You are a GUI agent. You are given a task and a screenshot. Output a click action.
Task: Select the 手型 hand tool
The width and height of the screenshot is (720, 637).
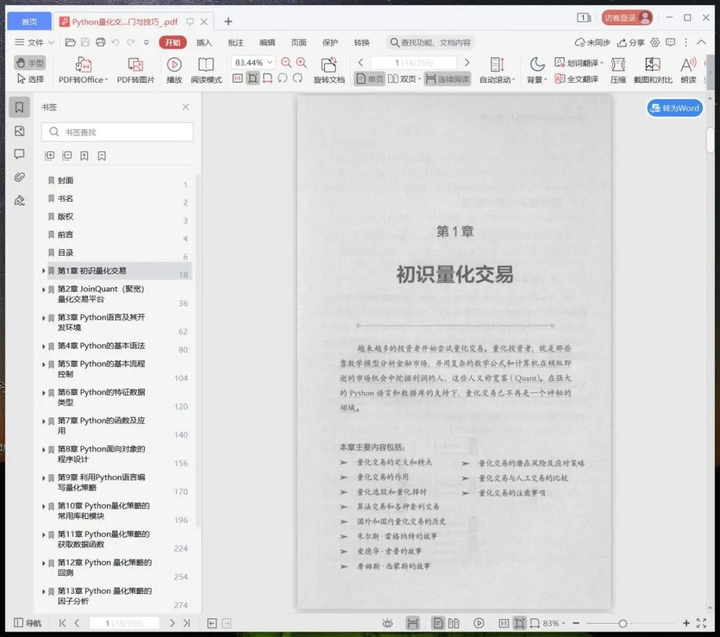click(30, 63)
